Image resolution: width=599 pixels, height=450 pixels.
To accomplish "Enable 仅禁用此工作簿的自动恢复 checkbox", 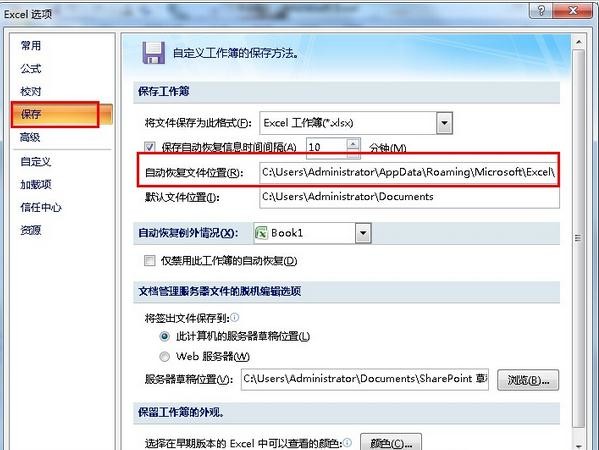I will (149, 261).
